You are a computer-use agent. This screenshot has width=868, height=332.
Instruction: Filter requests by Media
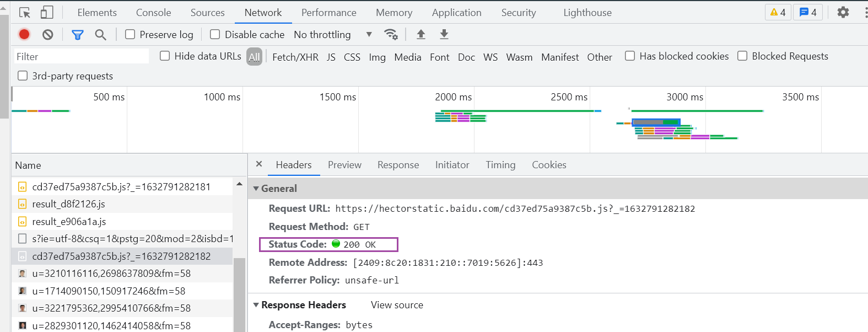click(408, 57)
